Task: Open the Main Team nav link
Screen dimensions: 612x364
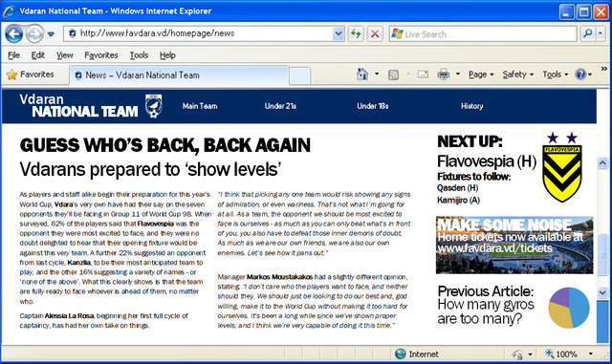Action: [200, 106]
